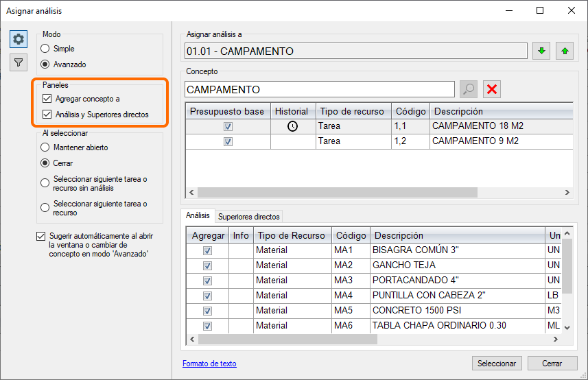Toggle Agregar for BISAGRA COMÚN 3"
This screenshot has height=380, width=588.
(x=207, y=251)
